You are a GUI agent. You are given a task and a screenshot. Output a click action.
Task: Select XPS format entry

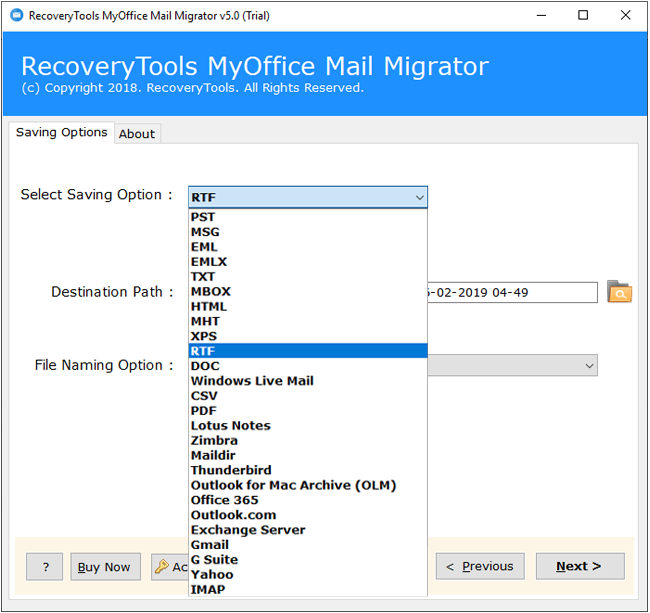tap(308, 336)
